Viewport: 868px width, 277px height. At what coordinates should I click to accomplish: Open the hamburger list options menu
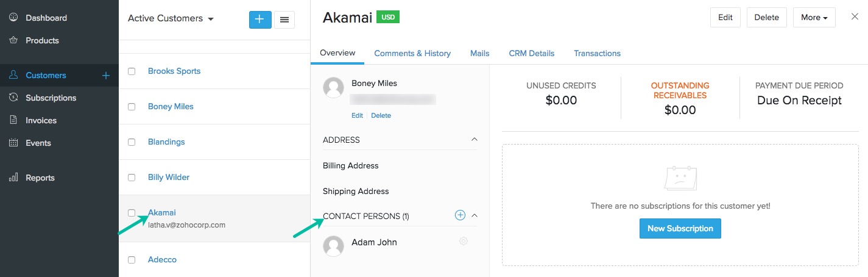click(284, 20)
